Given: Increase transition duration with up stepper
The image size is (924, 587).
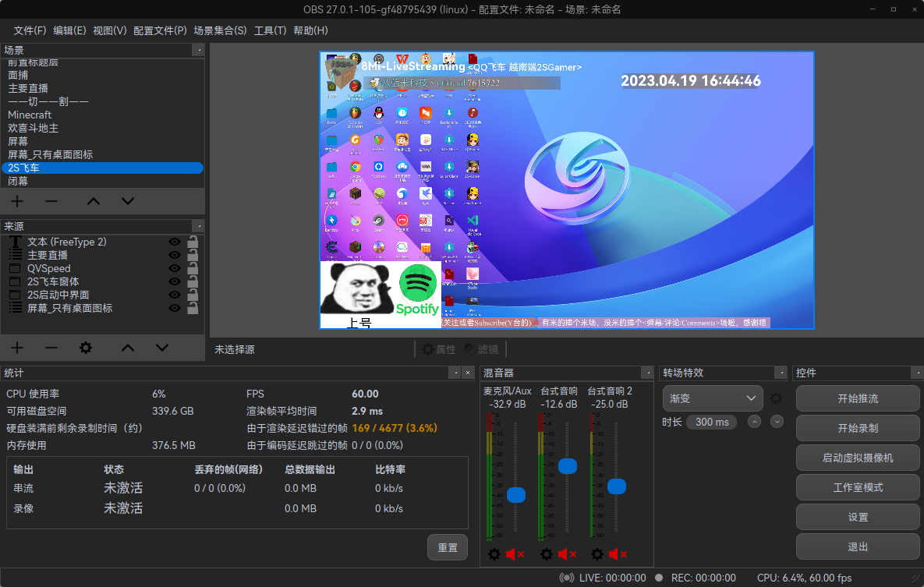Looking at the screenshot, I should point(754,422).
